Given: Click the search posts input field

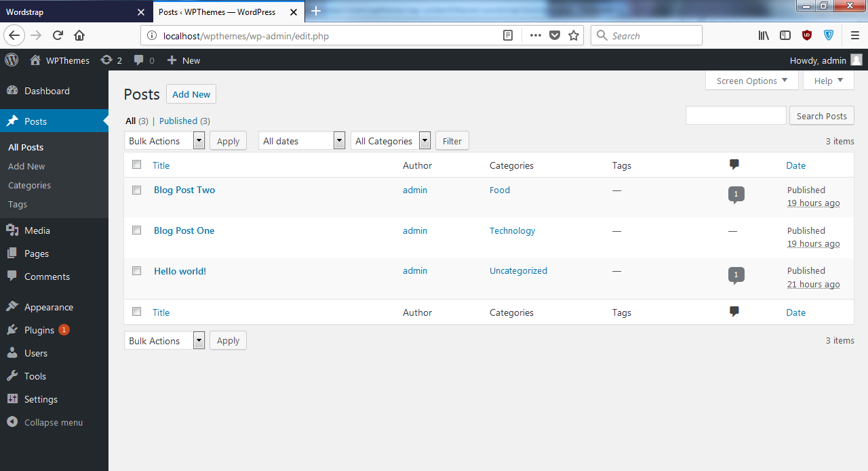Looking at the screenshot, I should tap(736, 115).
